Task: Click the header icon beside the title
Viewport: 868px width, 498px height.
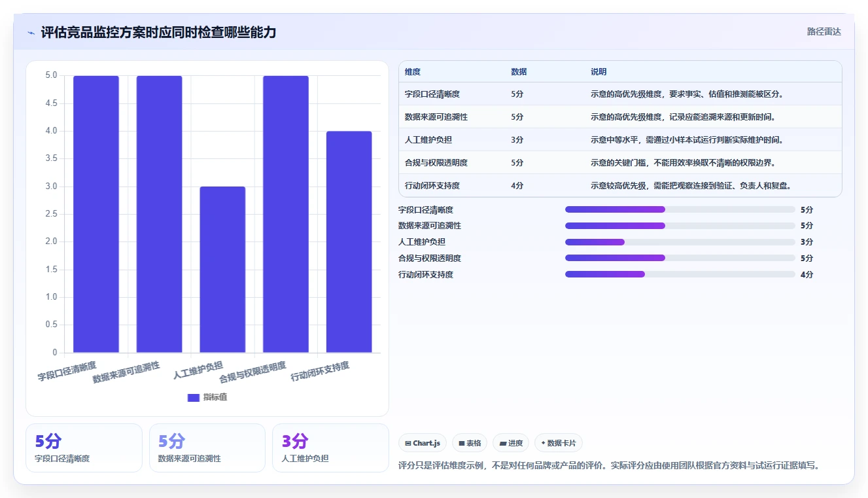Action: point(31,32)
